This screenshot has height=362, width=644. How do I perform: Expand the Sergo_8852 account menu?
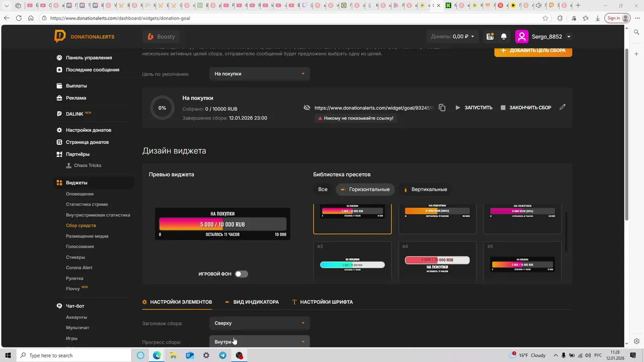(569, 37)
